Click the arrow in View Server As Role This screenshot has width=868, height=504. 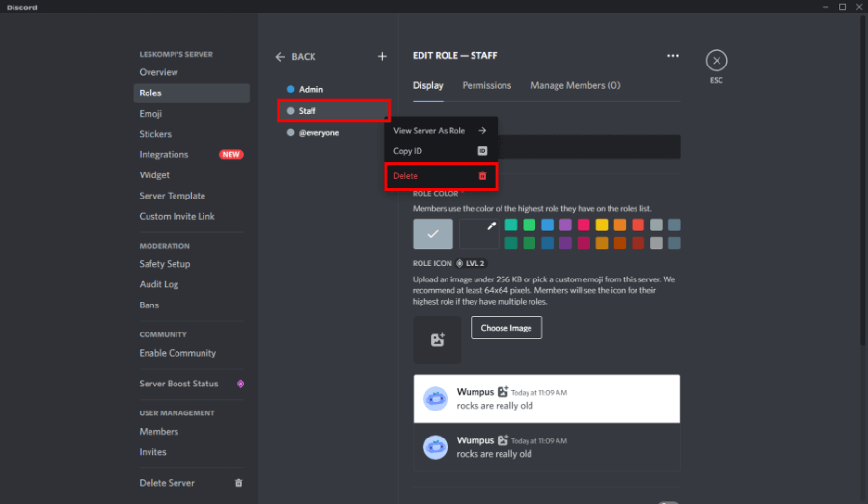click(482, 130)
